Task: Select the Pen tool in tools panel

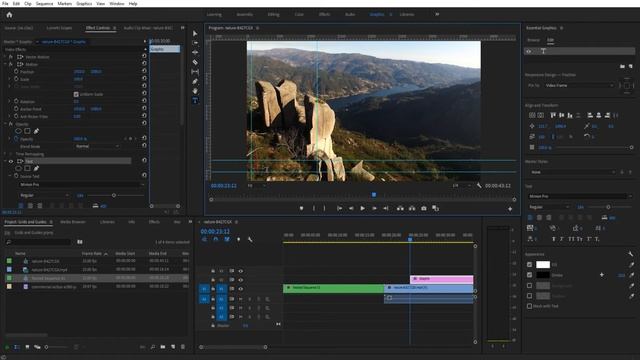Action: pos(195,81)
